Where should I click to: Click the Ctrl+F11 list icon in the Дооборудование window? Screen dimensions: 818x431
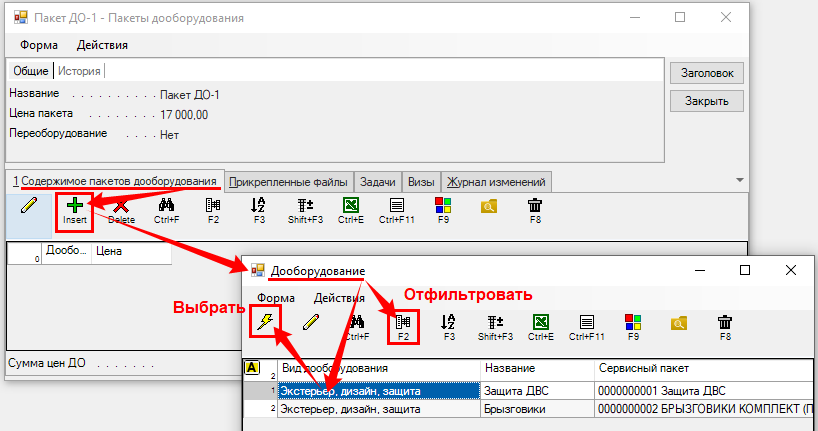point(587,322)
